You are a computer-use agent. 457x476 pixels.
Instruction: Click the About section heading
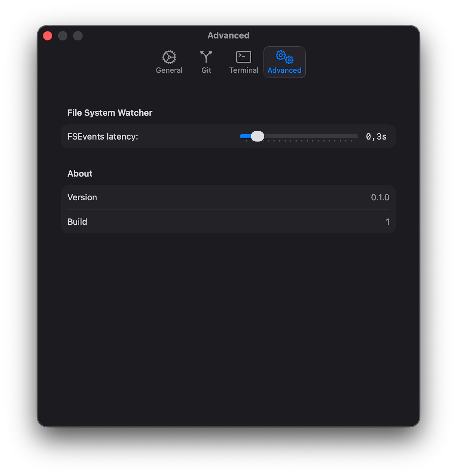(80, 173)
